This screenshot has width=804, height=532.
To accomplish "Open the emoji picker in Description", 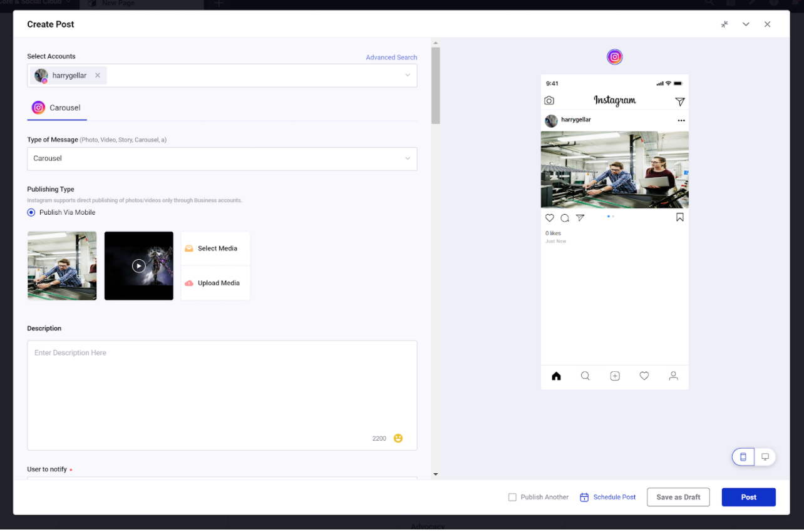I will (x=398, y=439).
